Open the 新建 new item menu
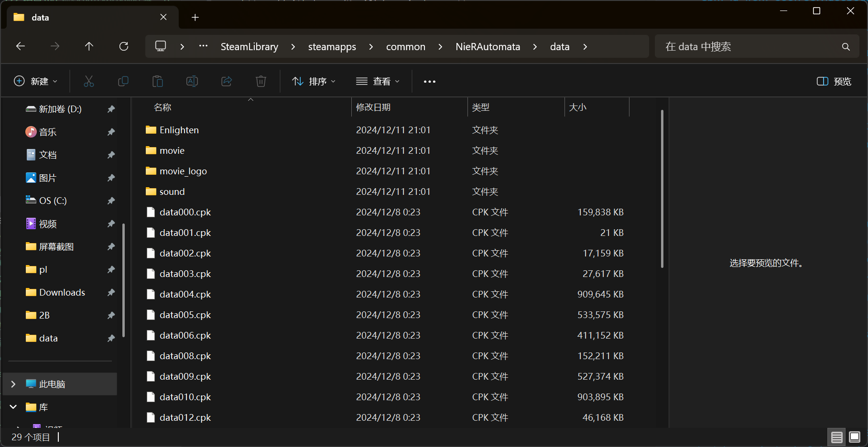Viewport: 868px width, 447px height. (36, 81)
